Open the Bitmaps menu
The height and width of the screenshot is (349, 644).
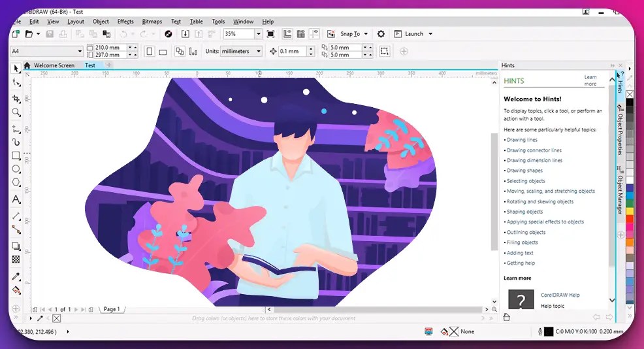click(152, 22)
